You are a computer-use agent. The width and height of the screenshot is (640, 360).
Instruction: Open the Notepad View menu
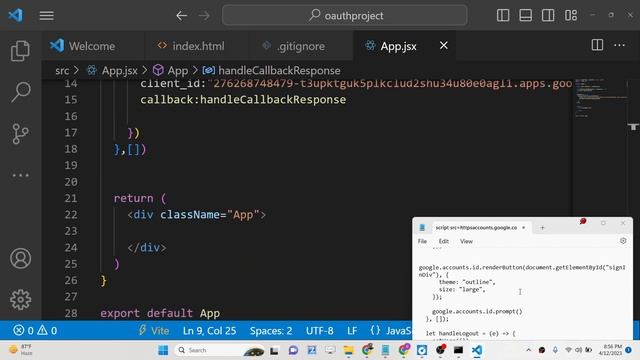466,241
